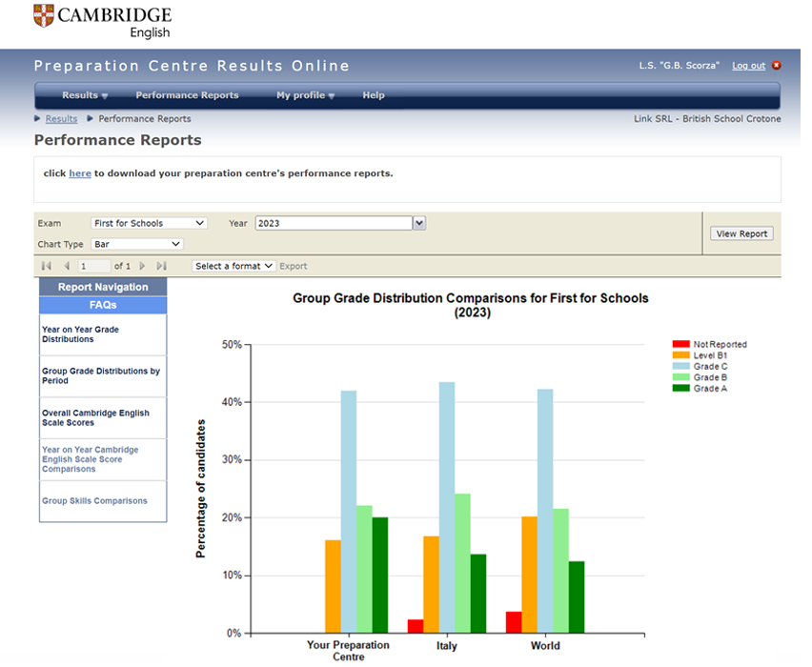This screenshot has width=812, height=667.
Task: Click the Log out link
Action: coord(748,66)
